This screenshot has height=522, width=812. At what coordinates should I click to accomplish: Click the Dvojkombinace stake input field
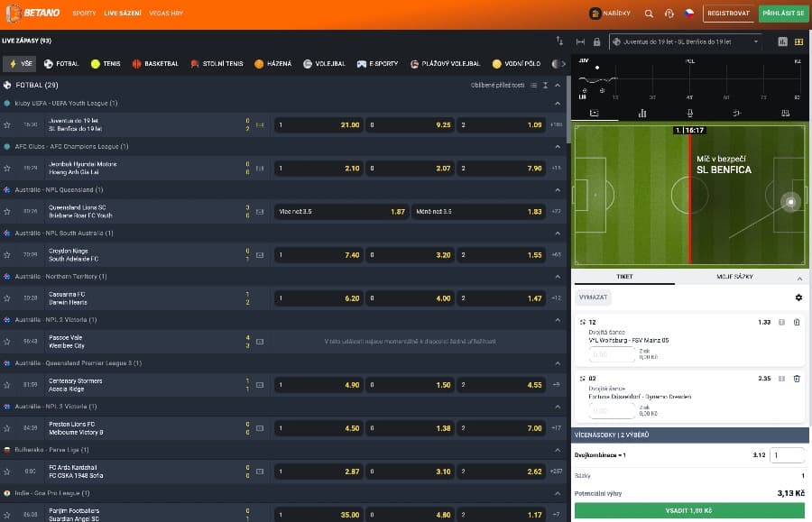[787, 455]
